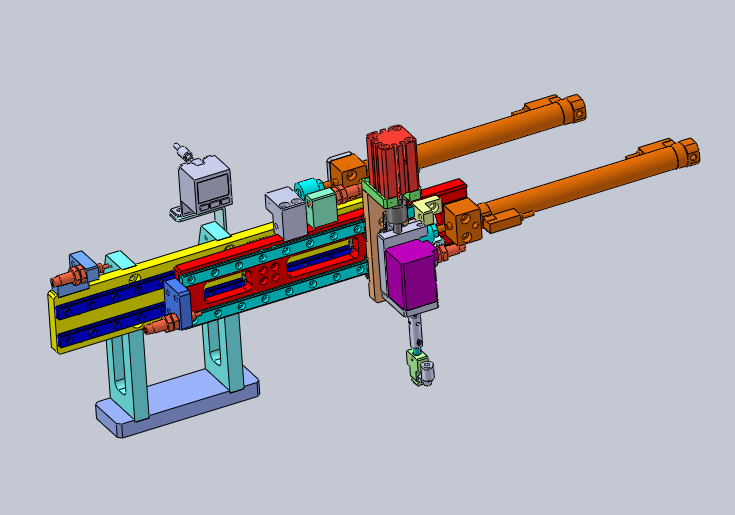Select the gray block with two holes
735x515 pixels.
coord(286,213)
